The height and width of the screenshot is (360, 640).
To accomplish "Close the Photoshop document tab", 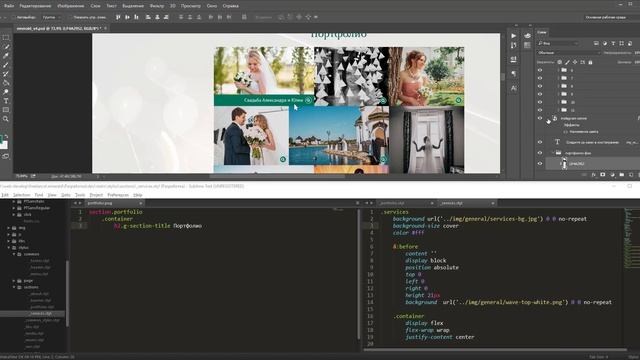I will click(105, 29).
